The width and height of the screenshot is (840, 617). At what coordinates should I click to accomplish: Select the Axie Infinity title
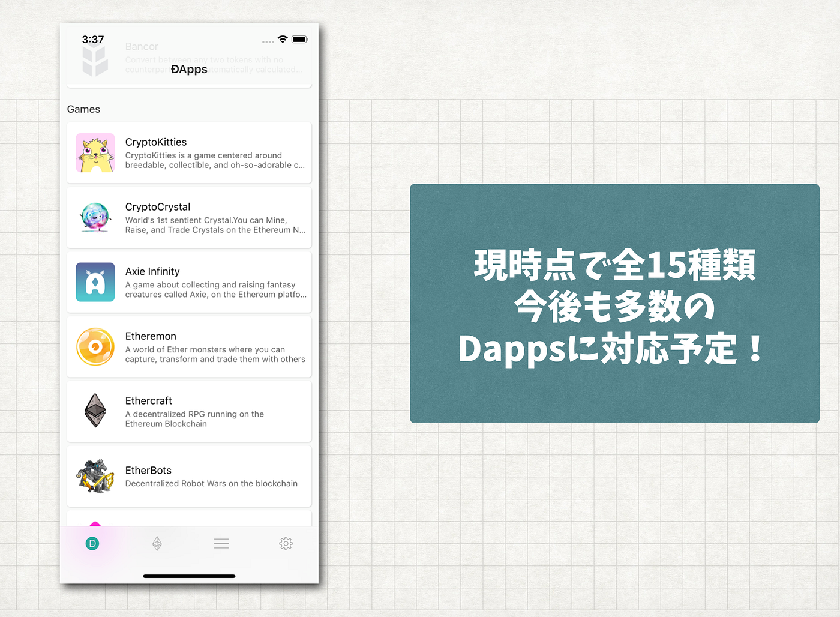pos(152,272)
